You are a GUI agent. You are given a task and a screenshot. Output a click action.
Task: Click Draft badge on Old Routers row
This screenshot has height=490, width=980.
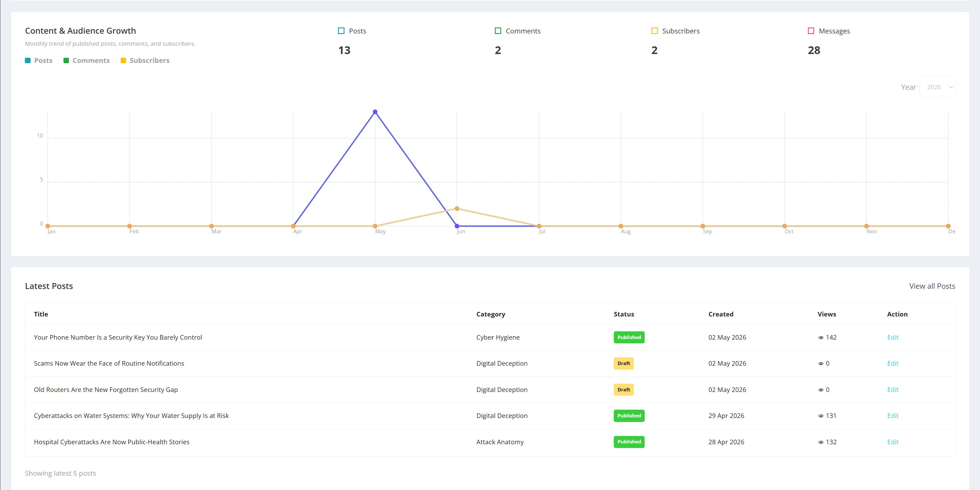pos(624,390)
